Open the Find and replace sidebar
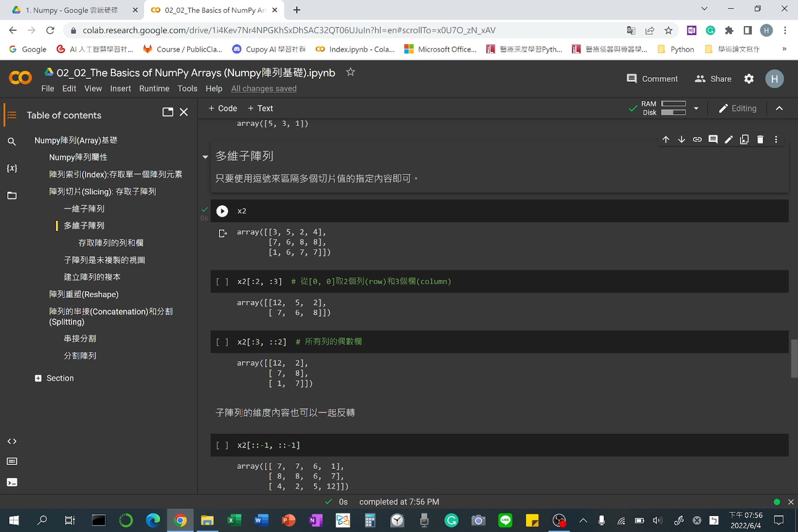 point(12,141)
